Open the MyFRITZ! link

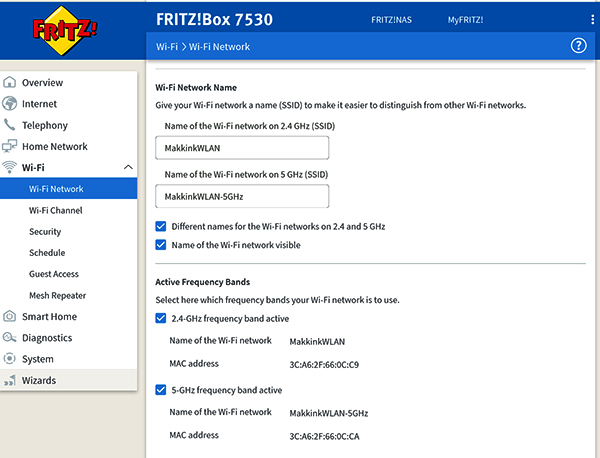point(465,20)
